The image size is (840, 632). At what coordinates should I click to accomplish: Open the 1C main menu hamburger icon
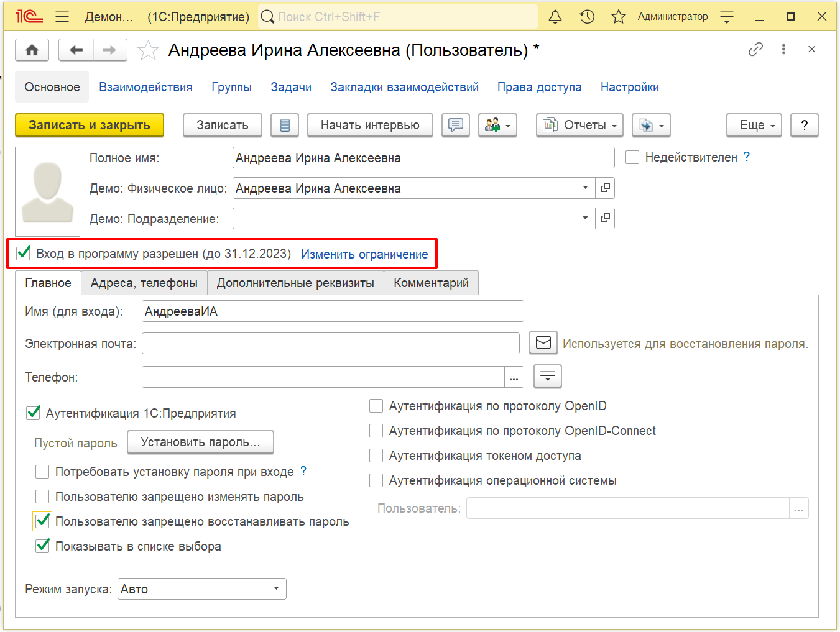pyautogui.click(x=62, y=17)
